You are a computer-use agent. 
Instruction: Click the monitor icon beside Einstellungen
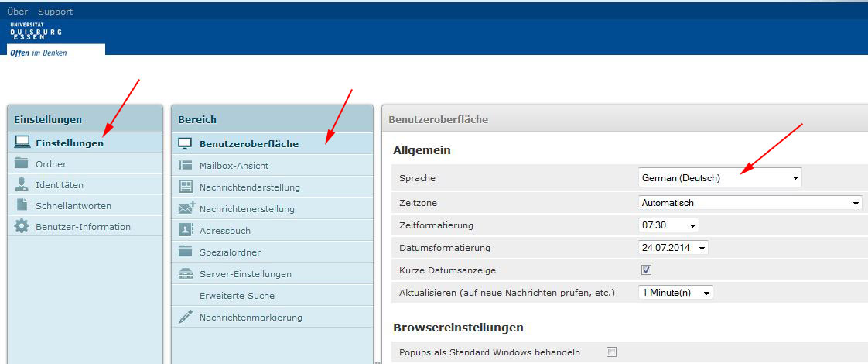coord(22,143)
